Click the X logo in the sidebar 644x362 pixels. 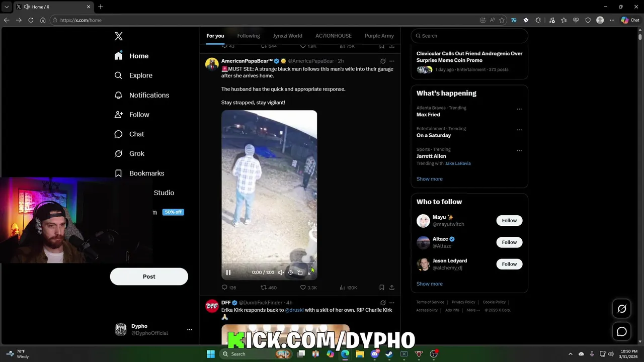click(x=119, y=36)
